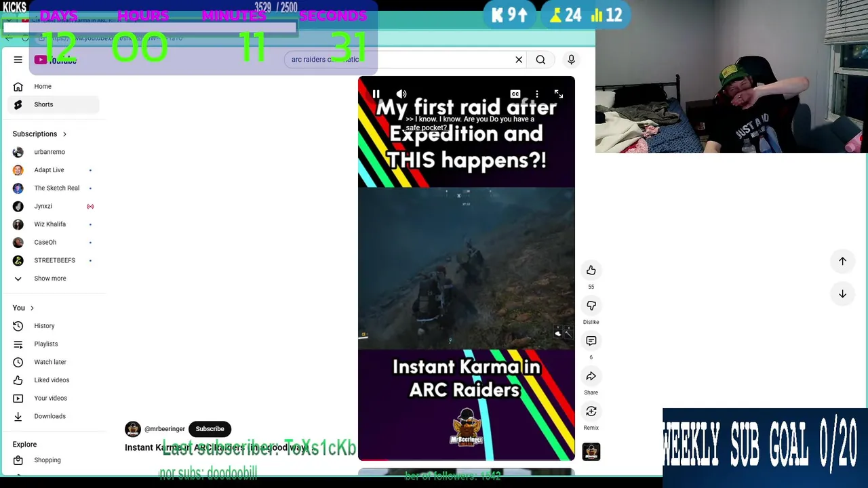Open the YouTube hamburger guide menu

(x=18, y=60)
